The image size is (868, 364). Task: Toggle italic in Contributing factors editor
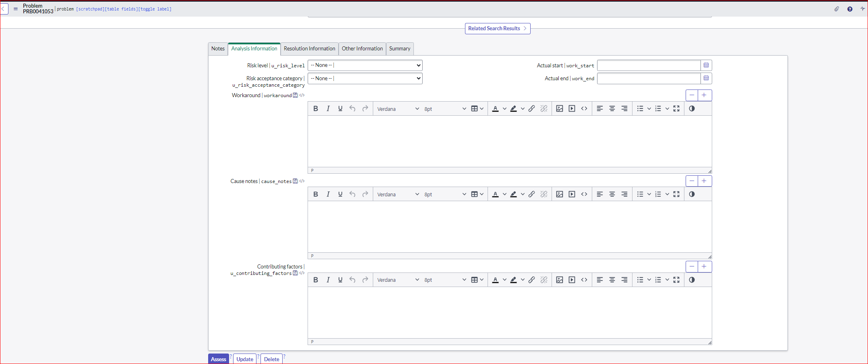pyautogui.click(x=328, y=280)
